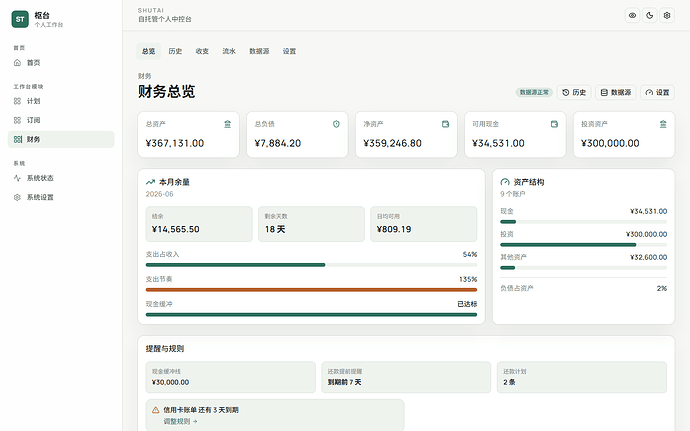Click the 设置 button beside page title

click(x=657, y=92)
